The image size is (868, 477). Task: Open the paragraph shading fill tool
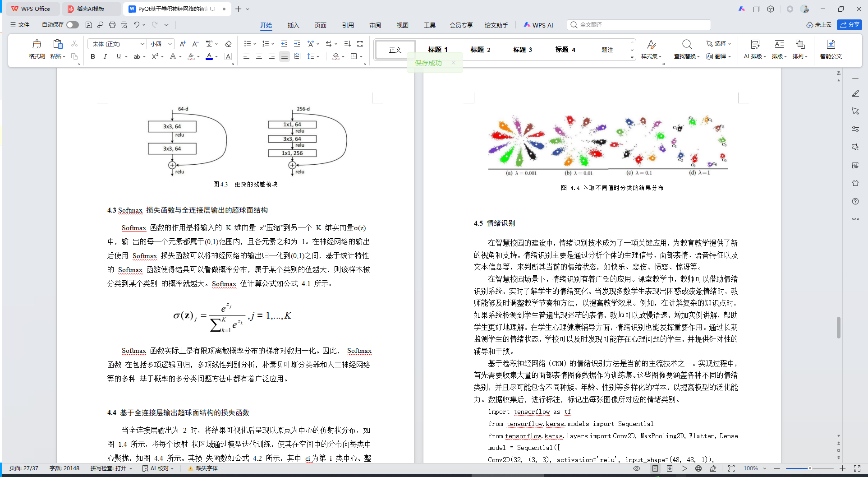336,56
